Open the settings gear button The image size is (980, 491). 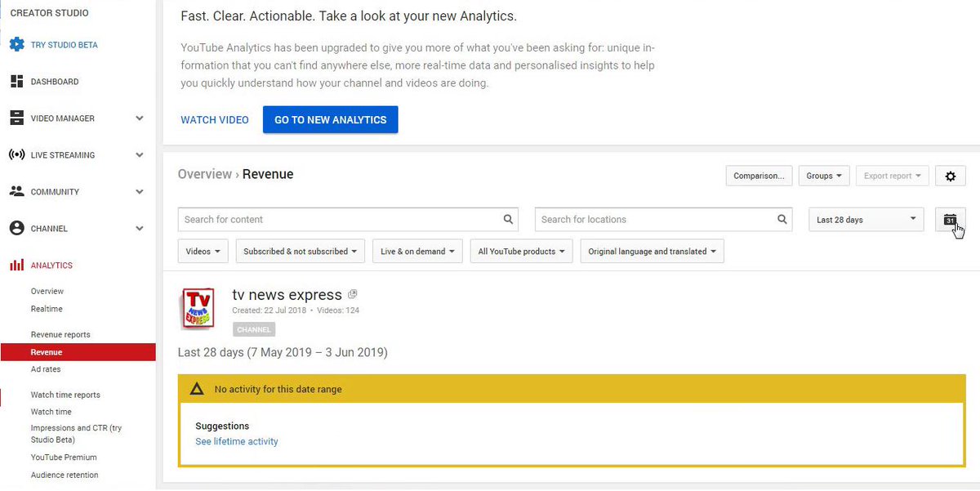tap(951, 176)
